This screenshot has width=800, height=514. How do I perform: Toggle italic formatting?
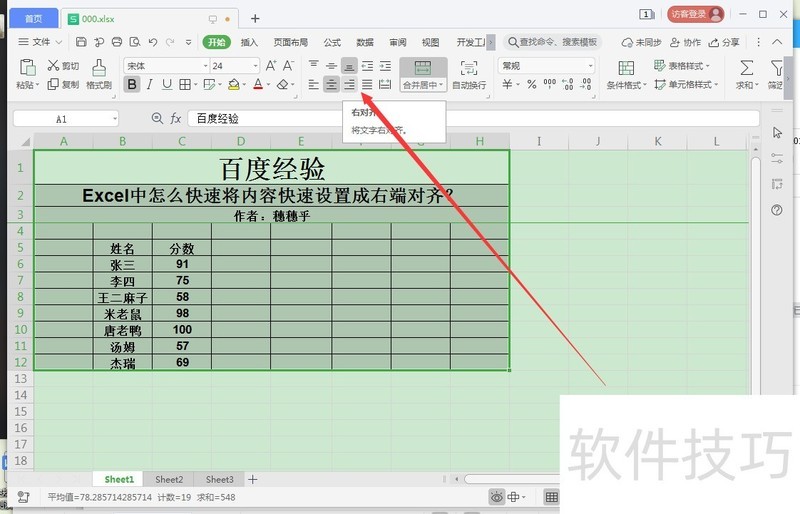(x=149, y=84)
